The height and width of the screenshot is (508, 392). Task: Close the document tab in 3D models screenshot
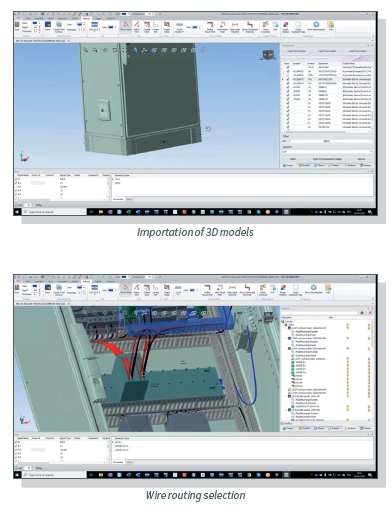pos(69,41)
